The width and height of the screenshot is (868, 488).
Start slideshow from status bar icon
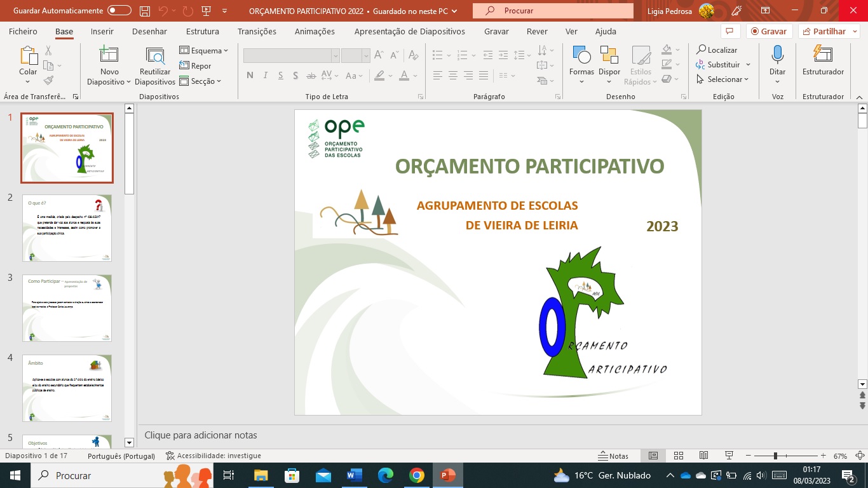[729, 456]
